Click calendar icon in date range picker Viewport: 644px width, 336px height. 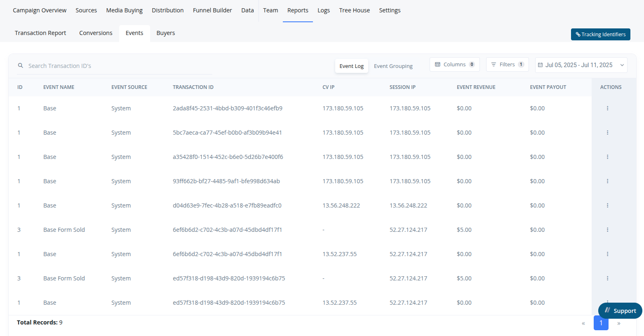click(540, 65)
